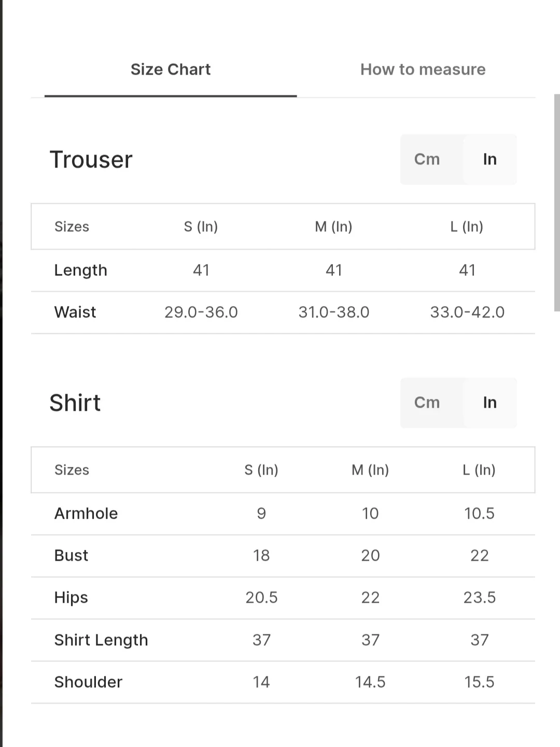The image size is (560, 747).
Task: Click the Shirt section heading
Action: [x=75, y=403]
